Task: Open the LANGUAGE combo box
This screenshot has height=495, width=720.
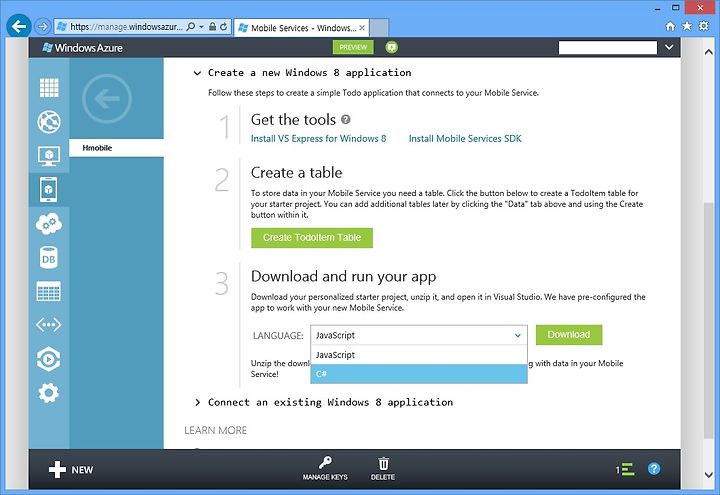Action: [419, 335]
